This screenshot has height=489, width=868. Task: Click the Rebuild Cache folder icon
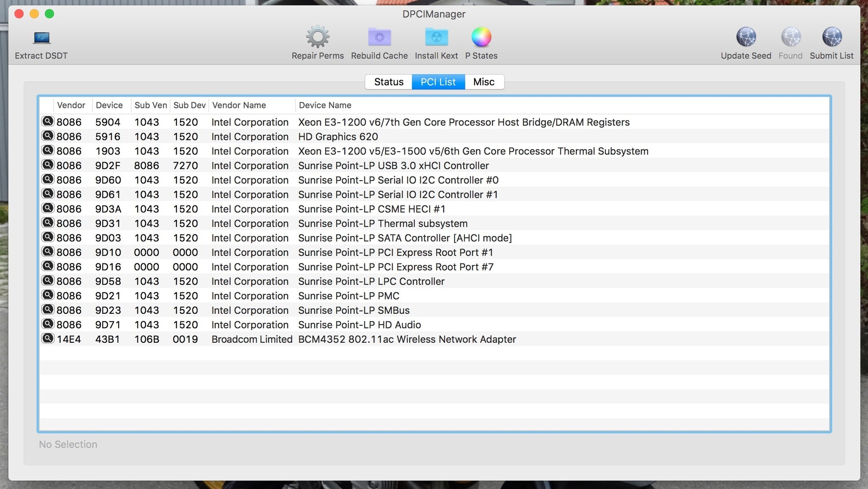click(x=379, y=37)
